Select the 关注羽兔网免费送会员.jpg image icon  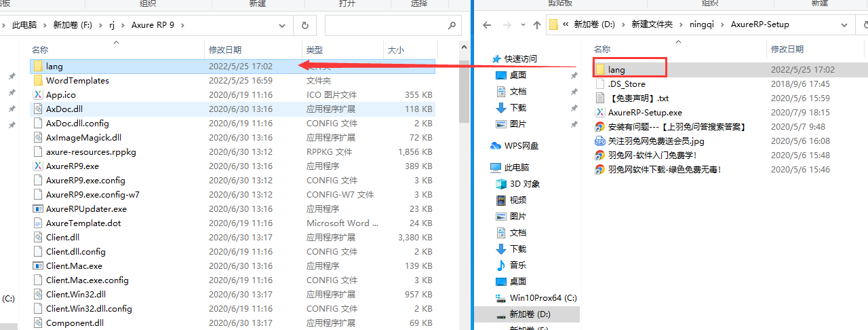pos(599,141)
